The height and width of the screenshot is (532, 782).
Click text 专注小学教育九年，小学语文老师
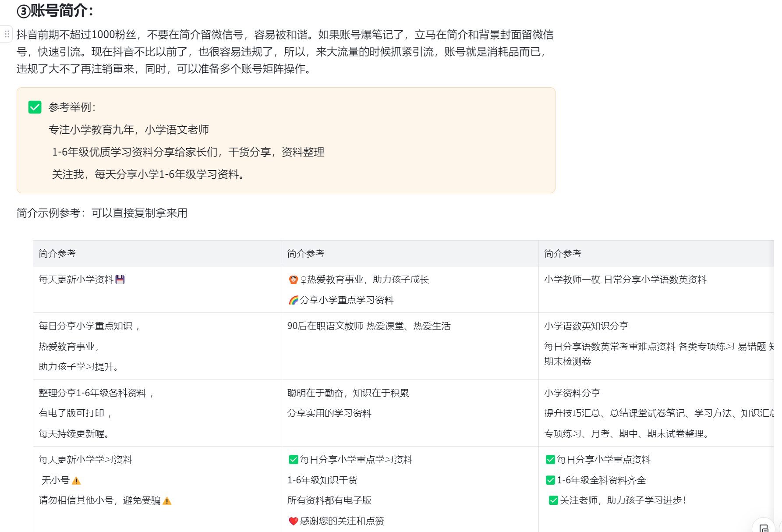pyautogui.click(x=129, y=130)
